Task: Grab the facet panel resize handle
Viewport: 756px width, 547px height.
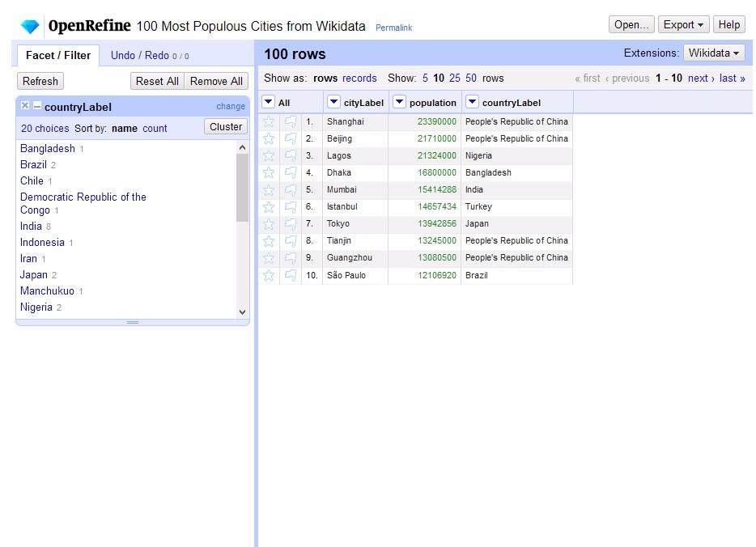Action: point(133,322)
